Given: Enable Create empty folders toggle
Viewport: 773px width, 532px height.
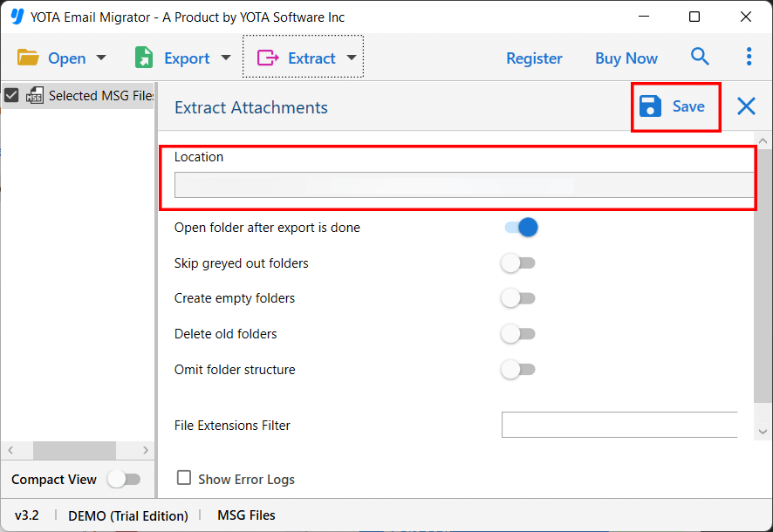Looking at the screenshot, I should click(x=517, y=298).
